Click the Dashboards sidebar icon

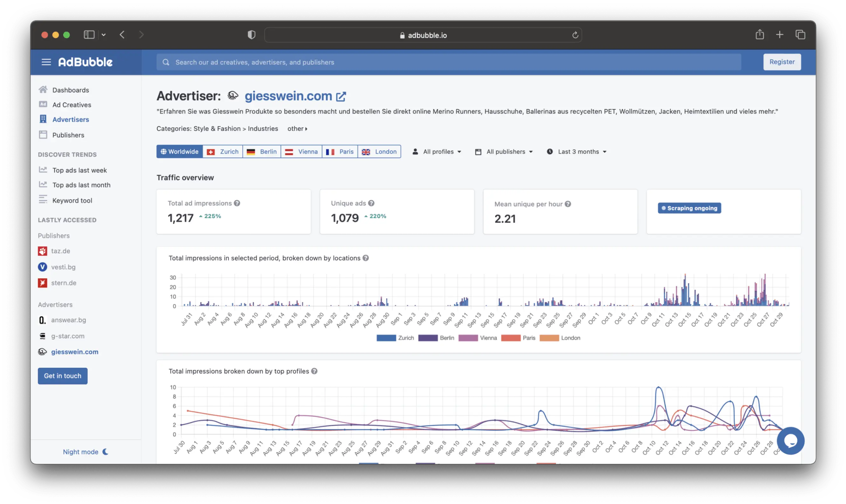[43, 89]
